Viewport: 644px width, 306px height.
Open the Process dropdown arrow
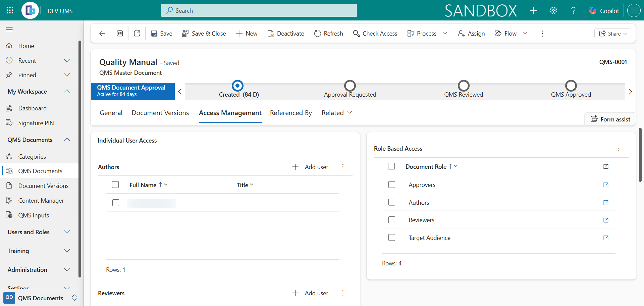tap(445, 33)
